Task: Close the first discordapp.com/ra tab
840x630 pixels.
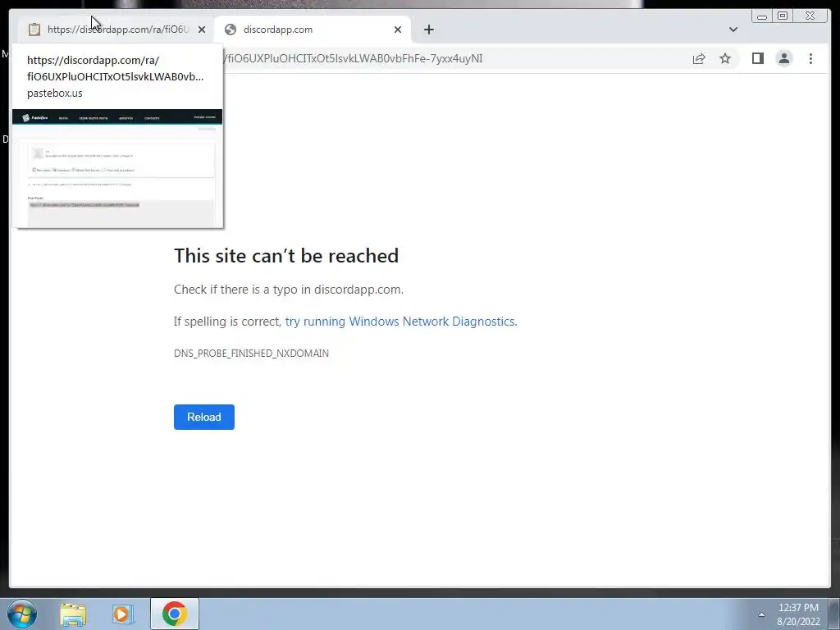Action: point(202,30)
